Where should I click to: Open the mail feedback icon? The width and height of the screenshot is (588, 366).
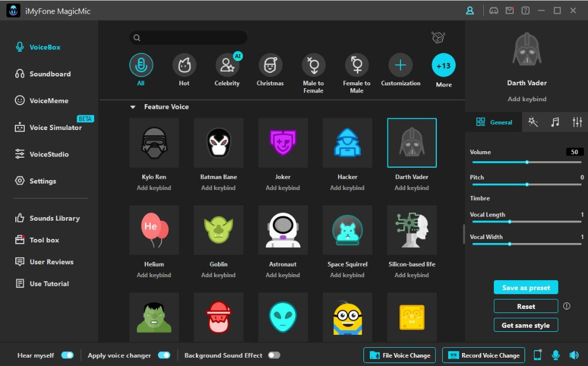coord(510,11)
